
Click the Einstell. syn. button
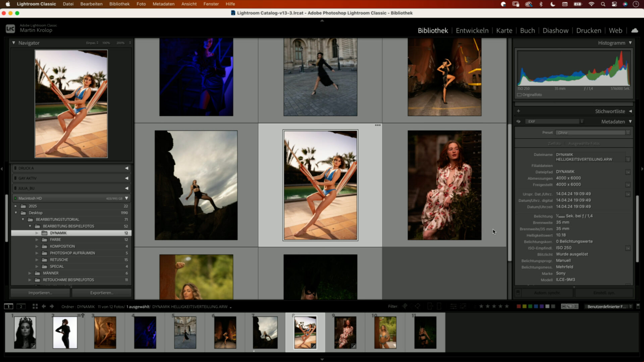(x=604, y=293)
